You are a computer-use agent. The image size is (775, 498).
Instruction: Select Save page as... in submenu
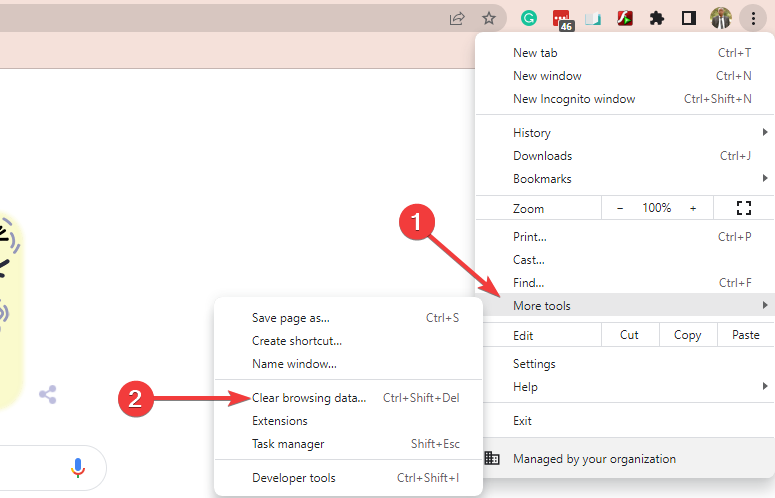point(348,318)
